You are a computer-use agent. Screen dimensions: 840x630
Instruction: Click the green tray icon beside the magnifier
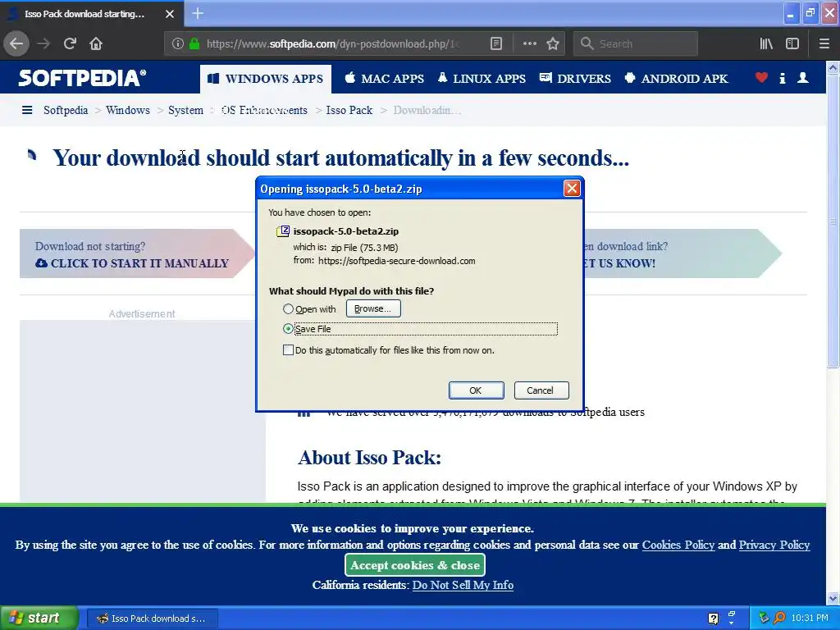(764, 619)
